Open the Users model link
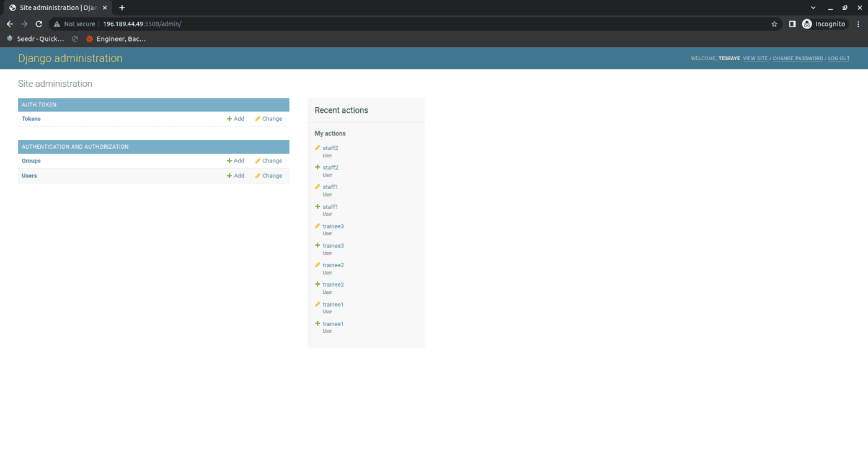This screenshot has height=476, width=868. point(29,176)
